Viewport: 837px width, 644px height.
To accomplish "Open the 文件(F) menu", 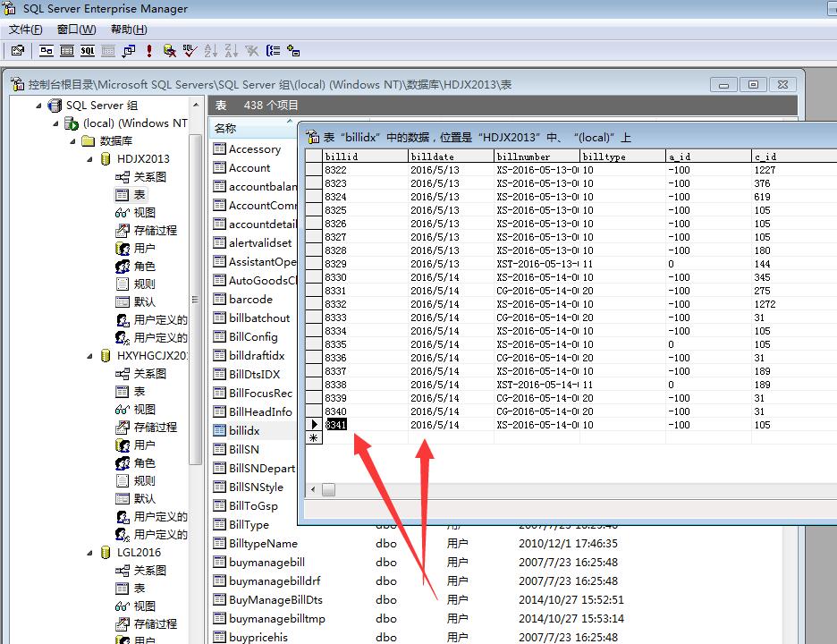I will tap(25, 30).
